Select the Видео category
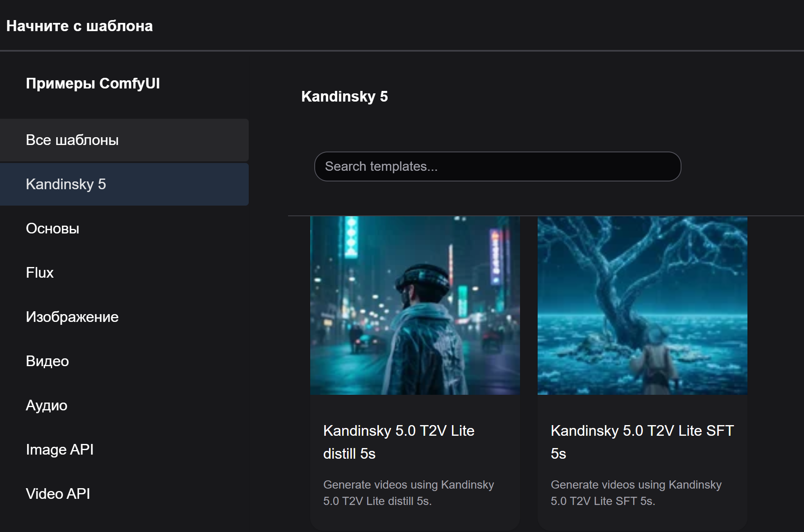The image size is (804, 532). (47, 361)
